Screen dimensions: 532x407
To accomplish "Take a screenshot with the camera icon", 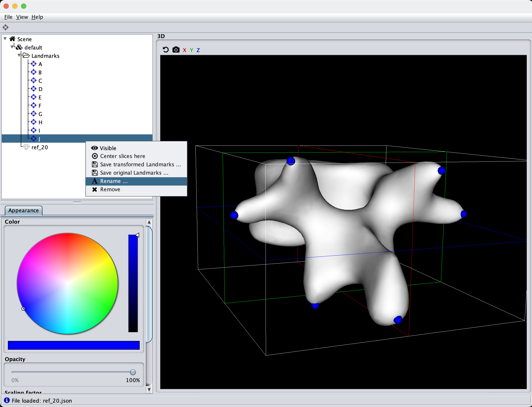I will (176, 50).
